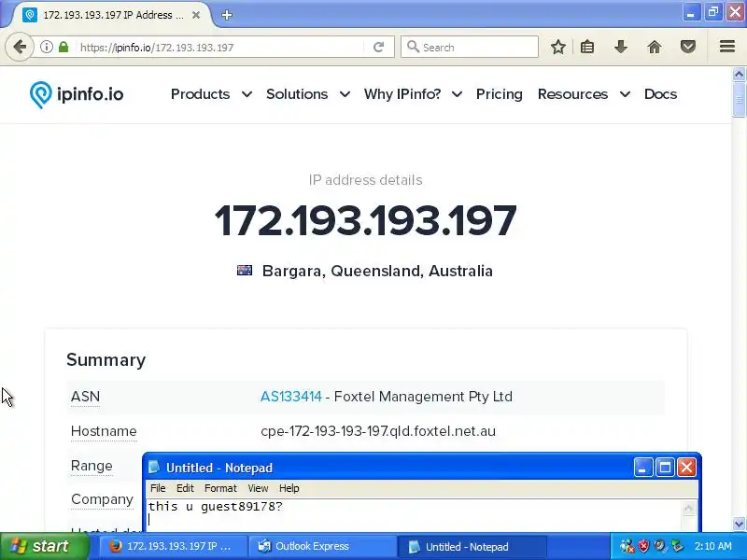Image resolution: width=747 pixels, height=560 pixels.
Task: Click the text 'this u guest89178?' in Notepad
Action: pyautogui.click(x=216, y=506)
